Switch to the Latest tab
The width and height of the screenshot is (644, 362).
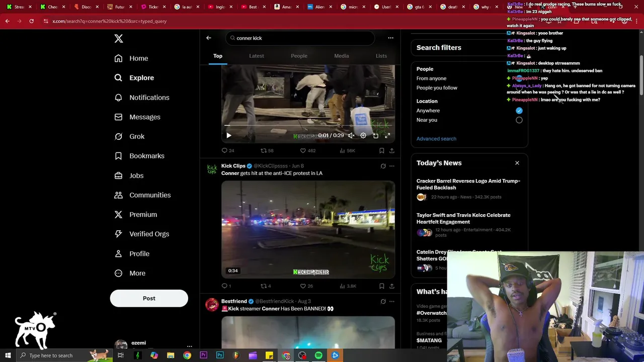(257, 56)
